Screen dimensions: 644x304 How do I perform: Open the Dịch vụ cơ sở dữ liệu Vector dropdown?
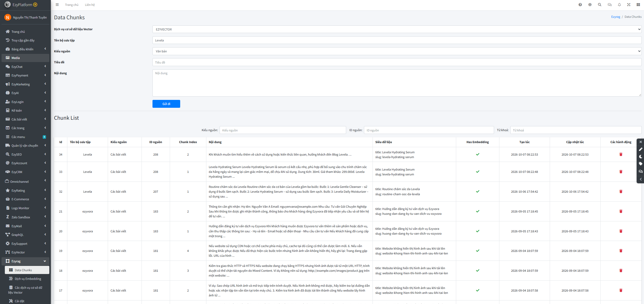397,29
